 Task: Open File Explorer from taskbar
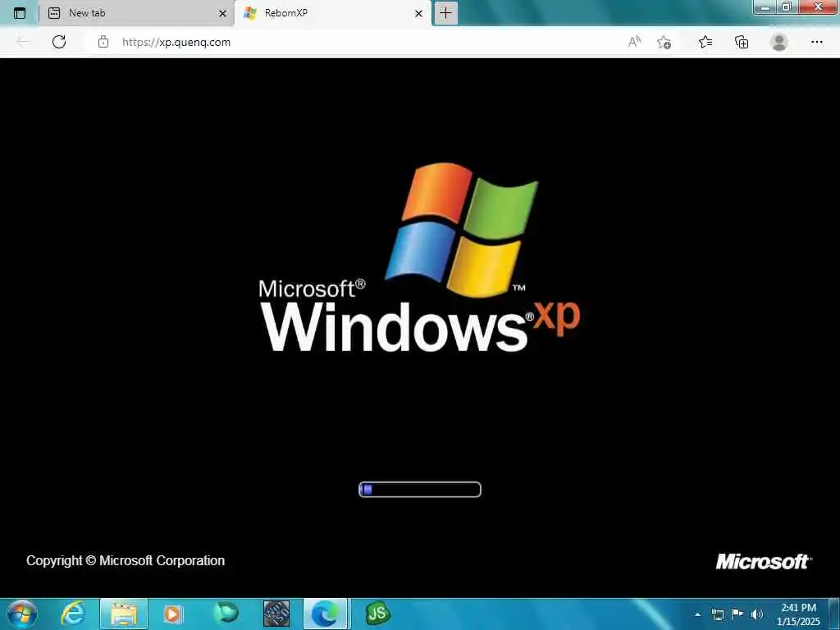pyautogui.click(x=124, y=614)
